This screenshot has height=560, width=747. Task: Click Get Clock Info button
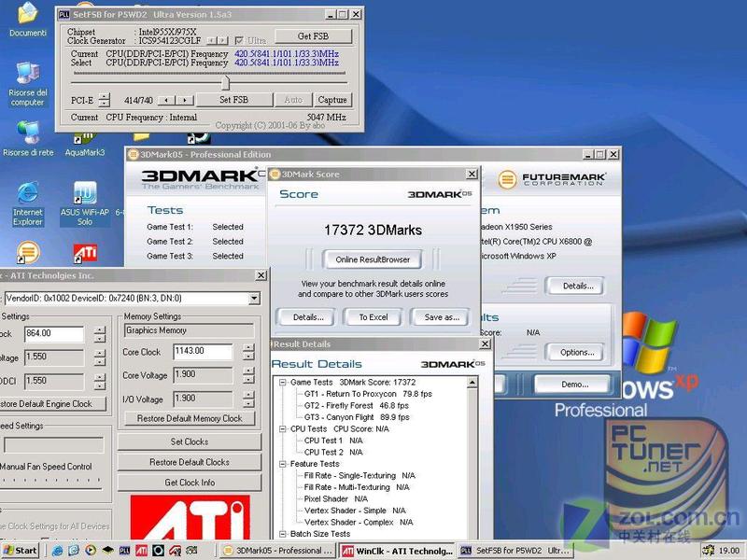pyautogui.click(x=190, y=483)
